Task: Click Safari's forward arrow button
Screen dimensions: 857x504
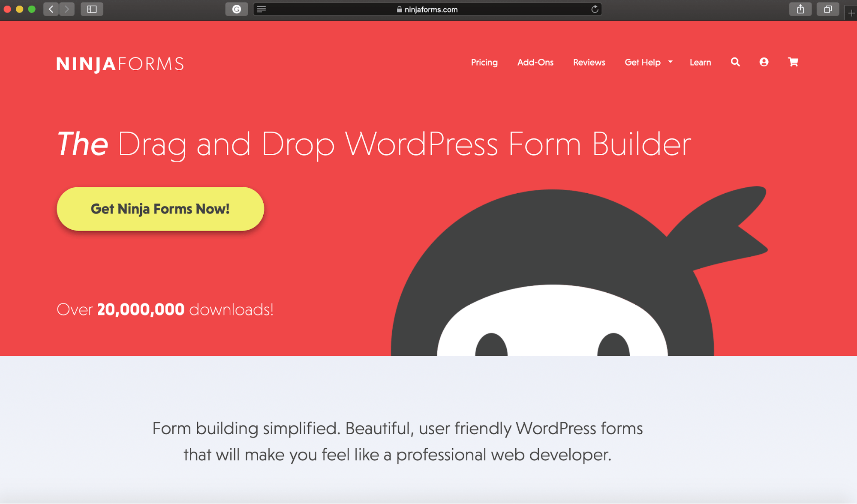Action: 67,9
